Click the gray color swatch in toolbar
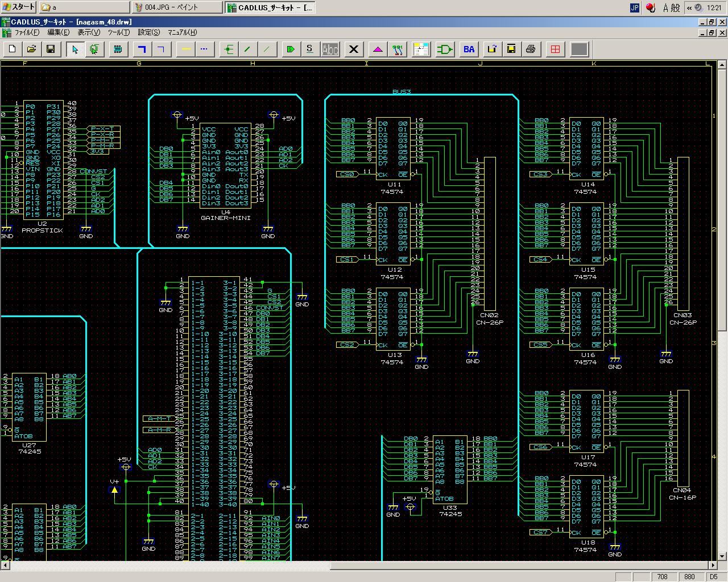This screenshot has height=582, width=728. click(x=579, y=49)
